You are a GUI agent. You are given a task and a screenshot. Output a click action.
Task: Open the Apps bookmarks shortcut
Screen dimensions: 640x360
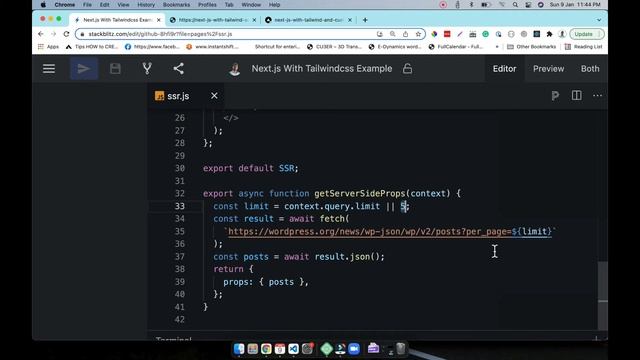click(48, 47)
